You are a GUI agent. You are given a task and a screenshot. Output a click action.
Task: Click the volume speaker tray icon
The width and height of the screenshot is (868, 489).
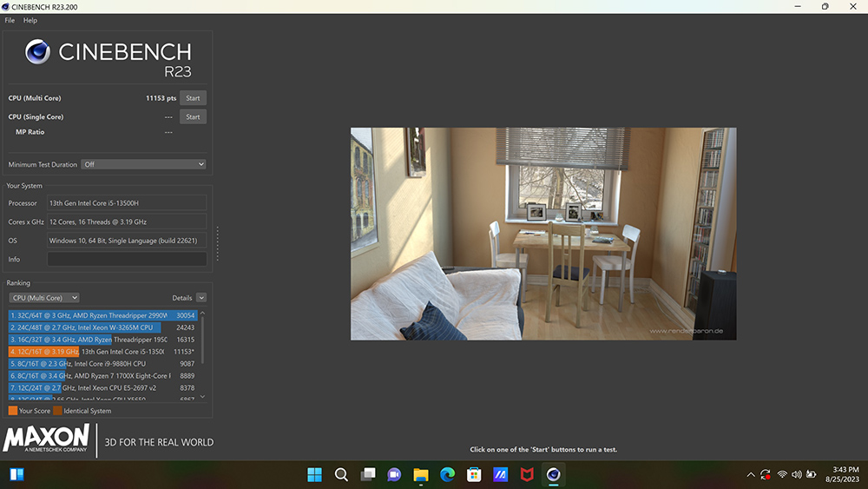(x=797, y=474)
